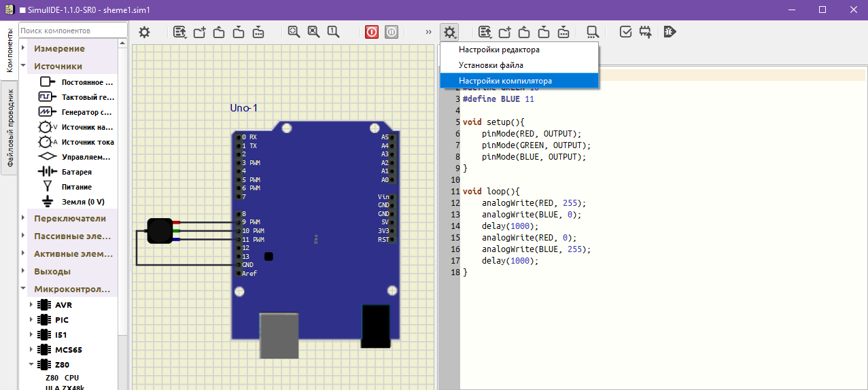Upload firmware with the chip icon
This screenshot has width=868, height=390.
point(646,32)
